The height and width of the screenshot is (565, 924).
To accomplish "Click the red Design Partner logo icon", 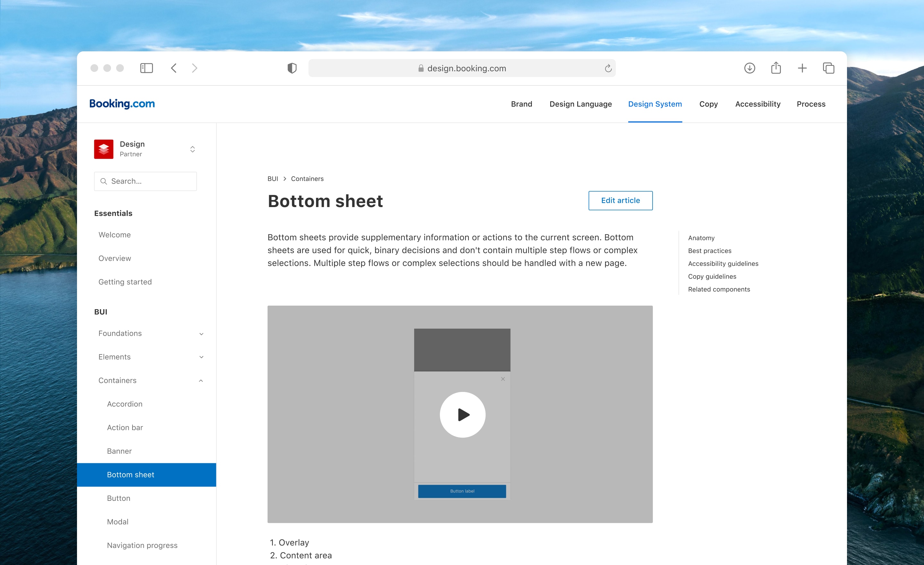I will click(104, 149).
